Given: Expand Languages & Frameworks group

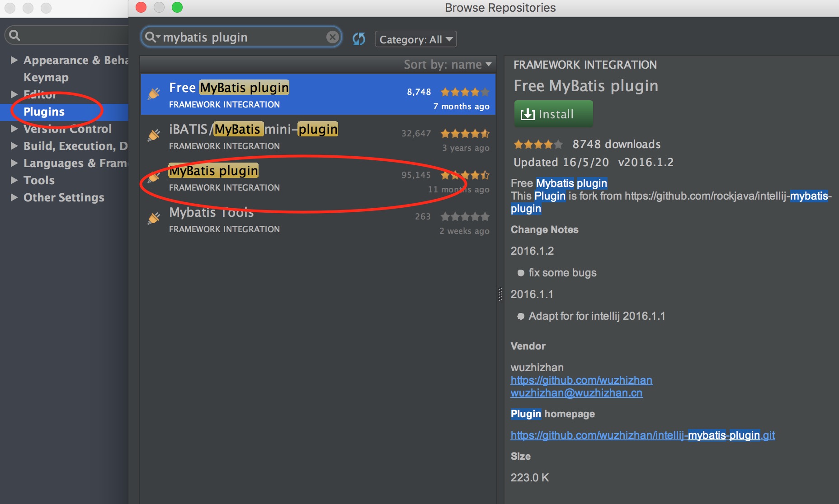Looking at the screenshot, I should click(x=14, y=163).
